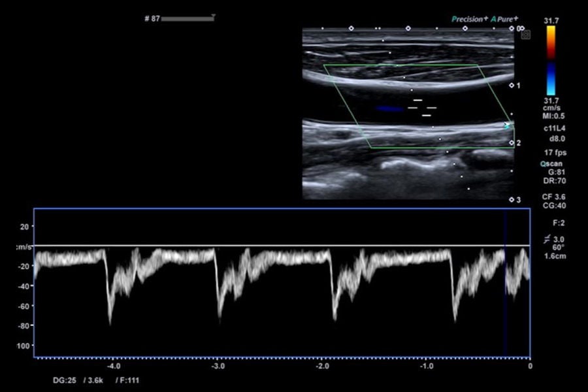Click the filter icon beside the 3.0 value
Image resolution: width=588 pixels, height=392 pixels.
547,239
